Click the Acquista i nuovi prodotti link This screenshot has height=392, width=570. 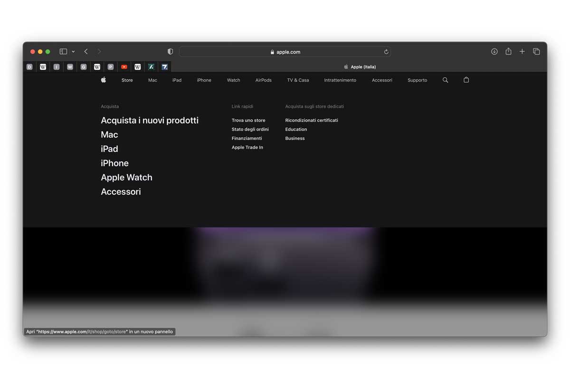point(150,121)
